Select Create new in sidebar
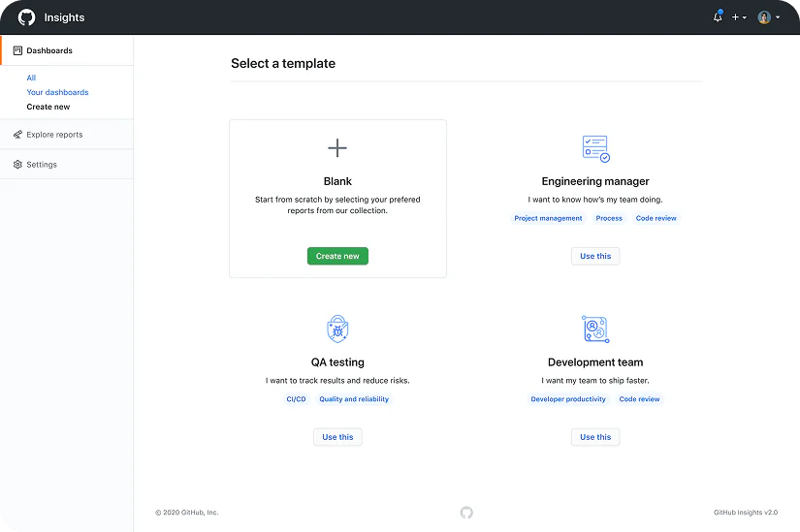Viewport: 800px width, 532px height. pos(48,107)
